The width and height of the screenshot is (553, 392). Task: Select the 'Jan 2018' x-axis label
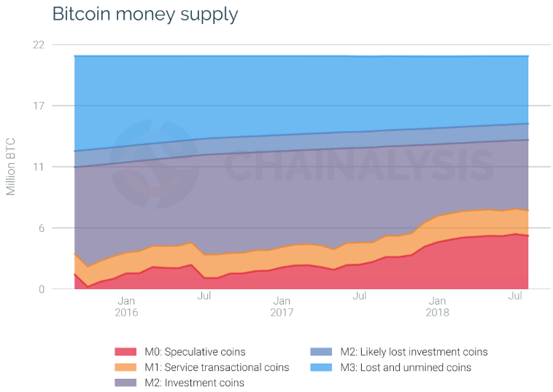click(437, 305)
